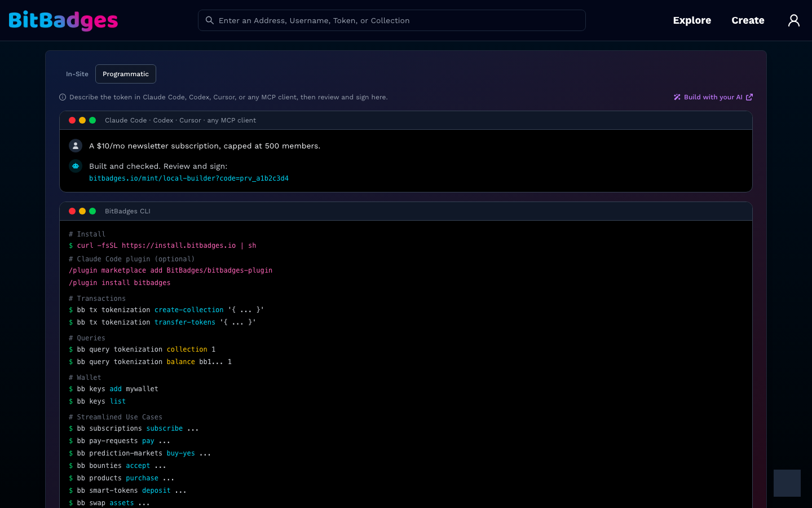Screen dimensions: 812x508
Task: Switch to the In-Site tab
Action: click(77, 74)
